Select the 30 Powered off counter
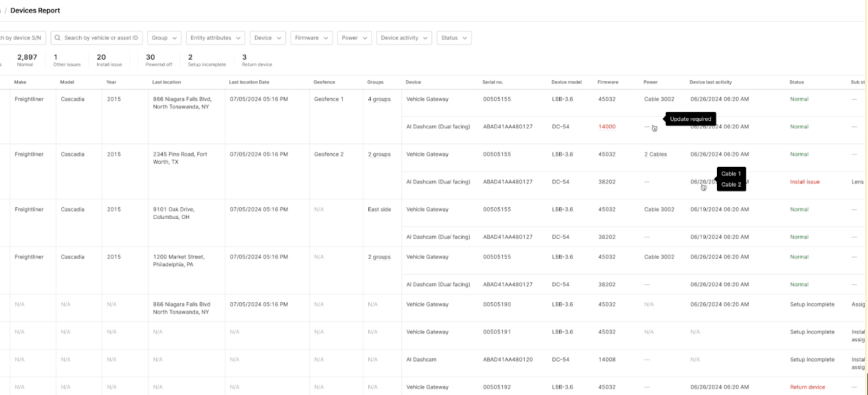 [x=158, y=60]
